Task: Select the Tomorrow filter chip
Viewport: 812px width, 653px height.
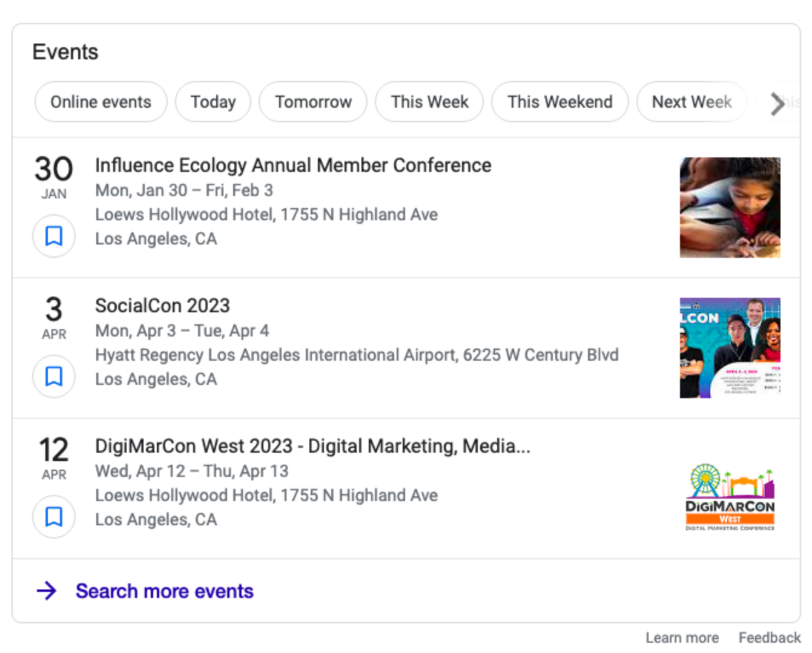Action: click(313, 102)
